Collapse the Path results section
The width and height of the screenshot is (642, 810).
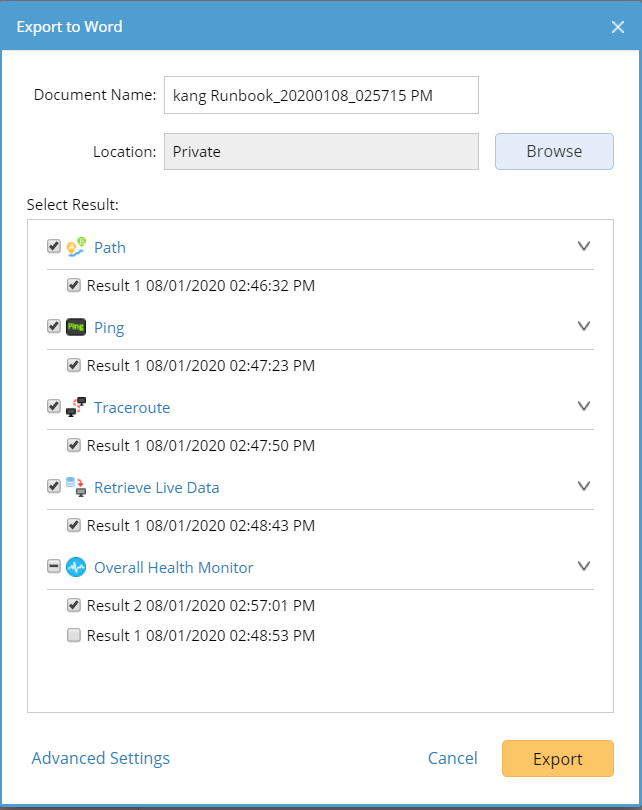click(x=584, y=246)
